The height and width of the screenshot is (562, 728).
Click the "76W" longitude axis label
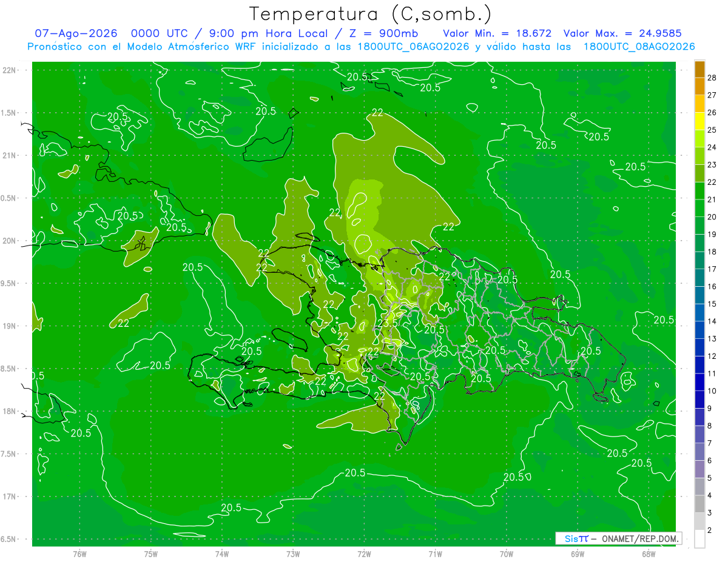coord(79,554)
